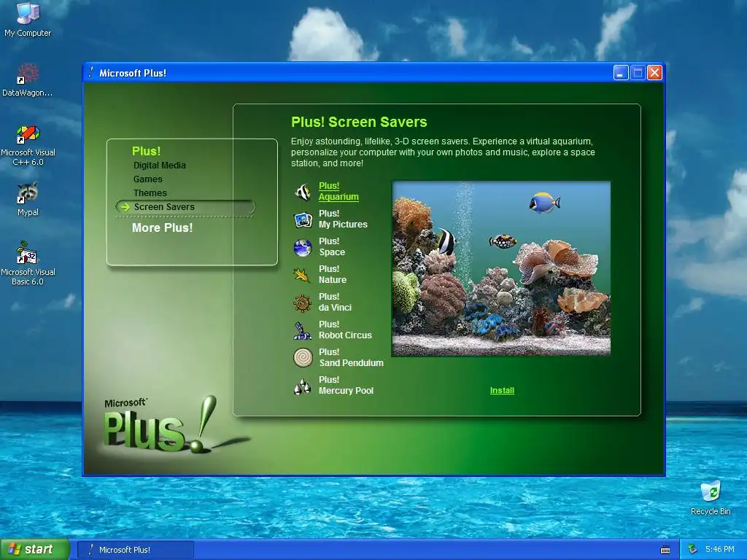
Task: Click the Plus! Mercury Pool link
Action: pos(346,385)
